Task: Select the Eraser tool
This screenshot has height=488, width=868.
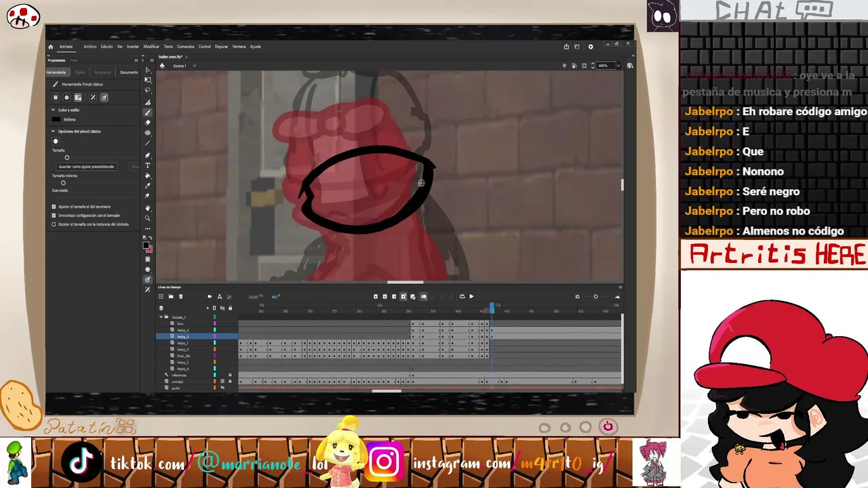Action: 148,122
